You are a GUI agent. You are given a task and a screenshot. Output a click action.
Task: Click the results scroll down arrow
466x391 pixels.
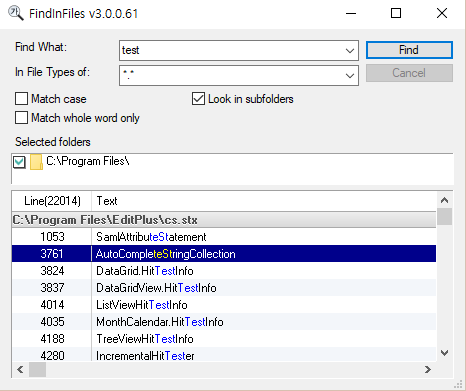coord(444,353)
